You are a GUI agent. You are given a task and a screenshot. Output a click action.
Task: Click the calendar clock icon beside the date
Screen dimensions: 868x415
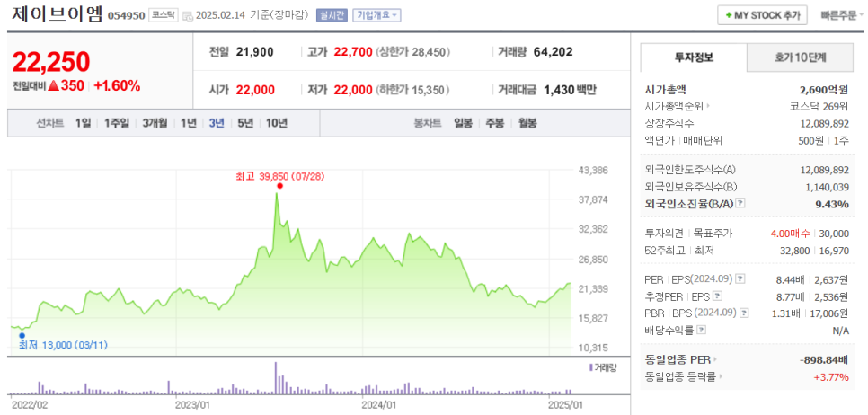coord(188,16)
